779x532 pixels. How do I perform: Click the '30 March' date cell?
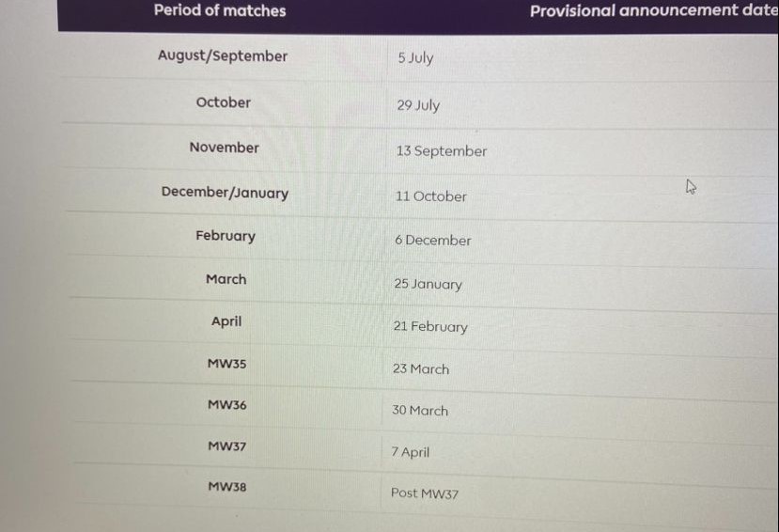(420, 411)
